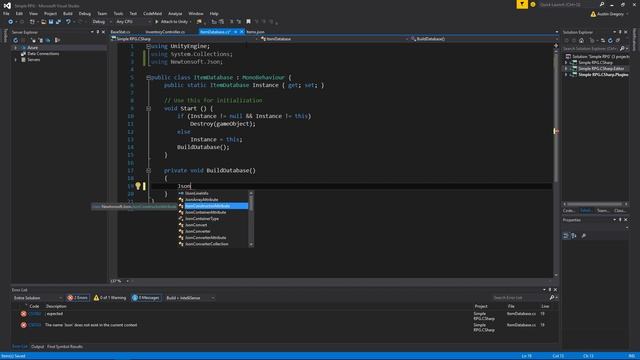The height and width of the screenshot is (360, 640).
Task: Click the Save All toolbar icon
Action: [x=58, y=22]
